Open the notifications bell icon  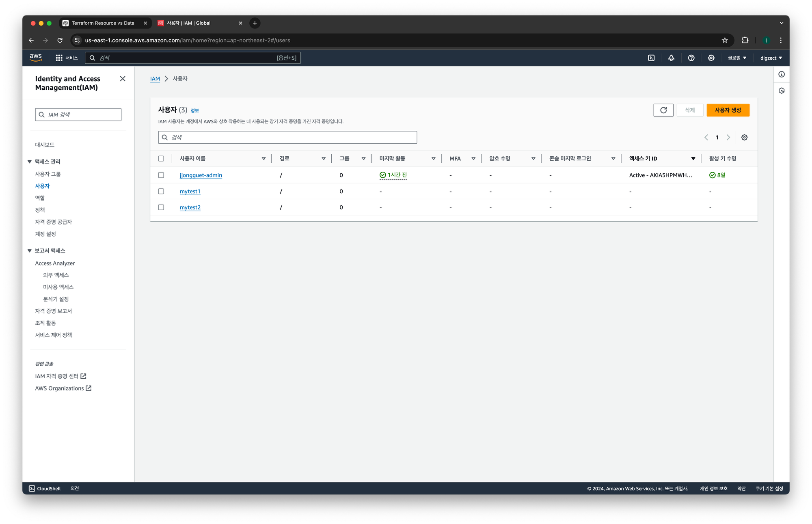[x=671, y=58]
